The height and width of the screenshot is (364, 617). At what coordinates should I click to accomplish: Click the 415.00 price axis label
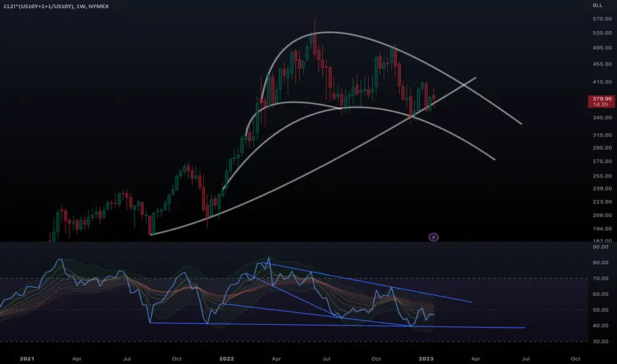tap(602, 82)
